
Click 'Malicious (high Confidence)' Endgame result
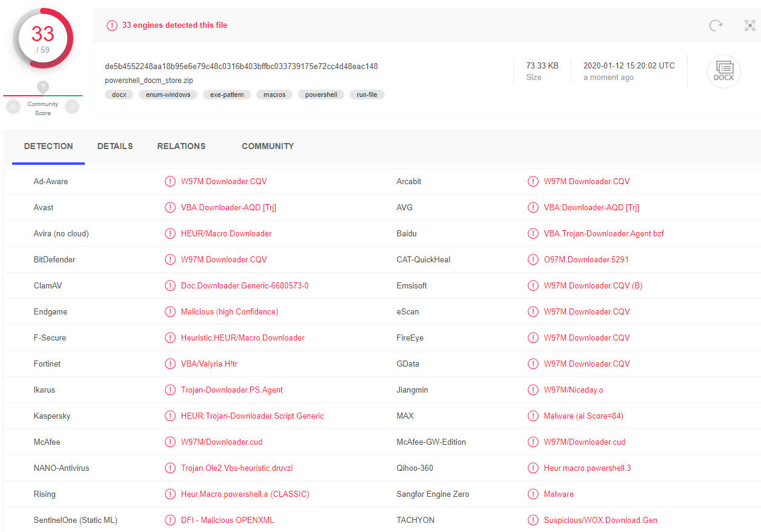pyautogui.click(x=230, y=311)
